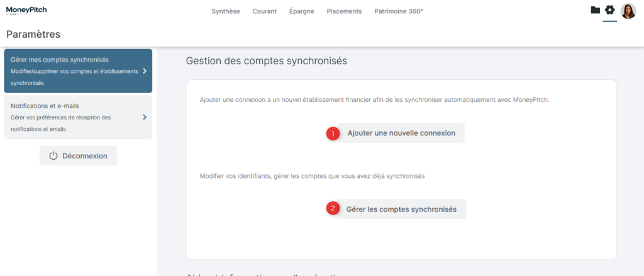The image size is (644, 276).
Task: Click the settings gear icon
Action: [609, 10]
